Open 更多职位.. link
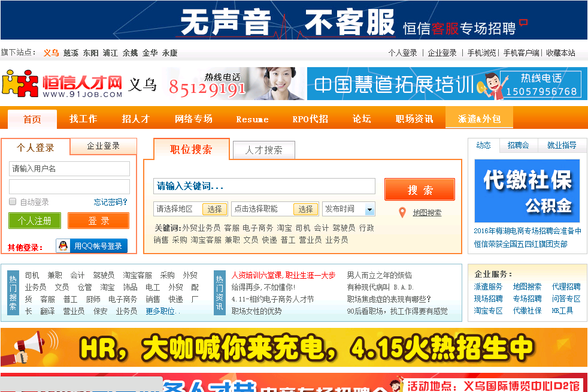The width and height of the screenshot is (588, 392). coord(163,311)
